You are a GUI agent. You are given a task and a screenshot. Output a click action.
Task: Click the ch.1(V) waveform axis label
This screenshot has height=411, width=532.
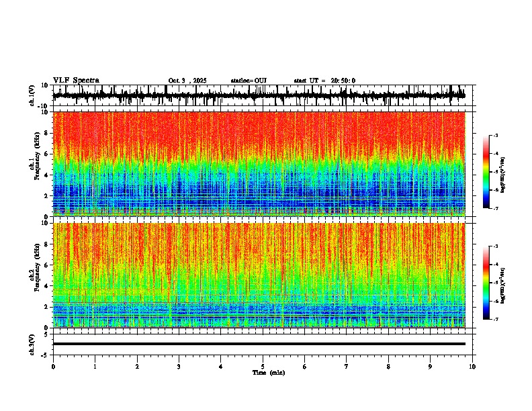point(32,95)
